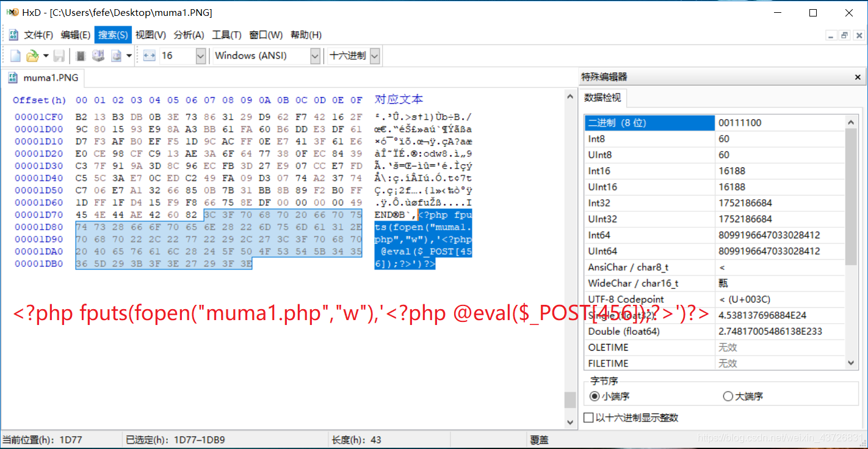Screen dimensions: 868x449
Task: Expand the recent files arrow beside Open
Action: click(x=46, y=56)
